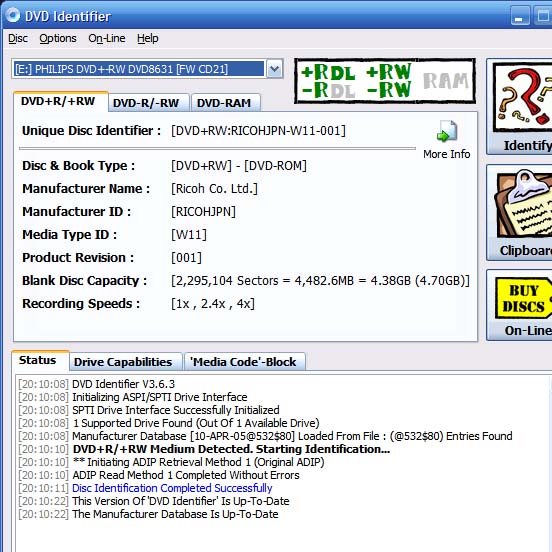Open the Help menu

point(148,38)
